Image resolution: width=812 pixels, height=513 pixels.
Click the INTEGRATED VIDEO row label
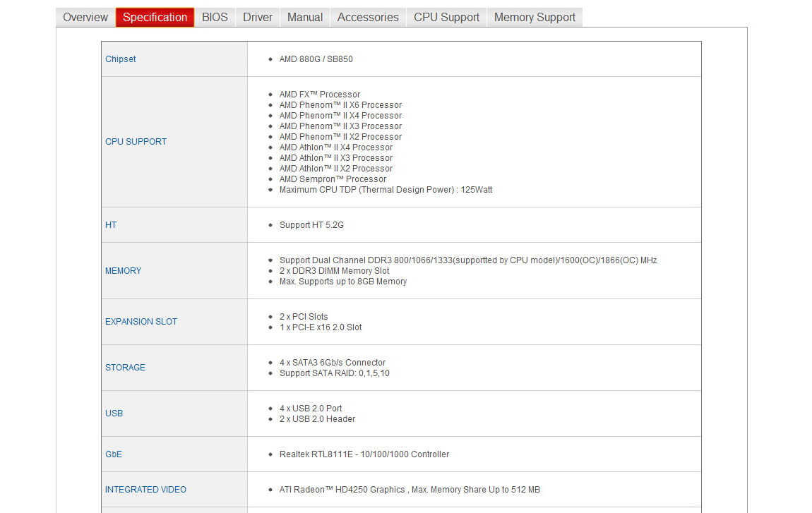[145, 490]
